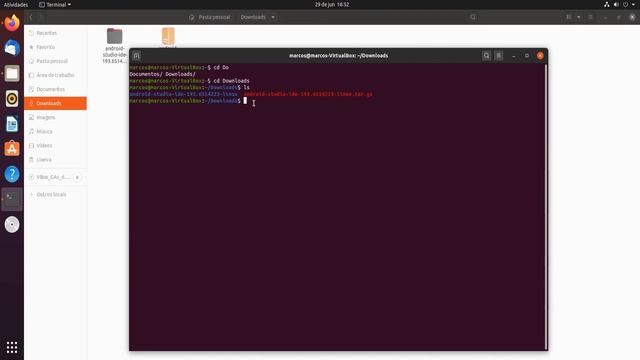Open the Files window hamburger menu
Screen dimensions: 640x360
coord(590,17)
